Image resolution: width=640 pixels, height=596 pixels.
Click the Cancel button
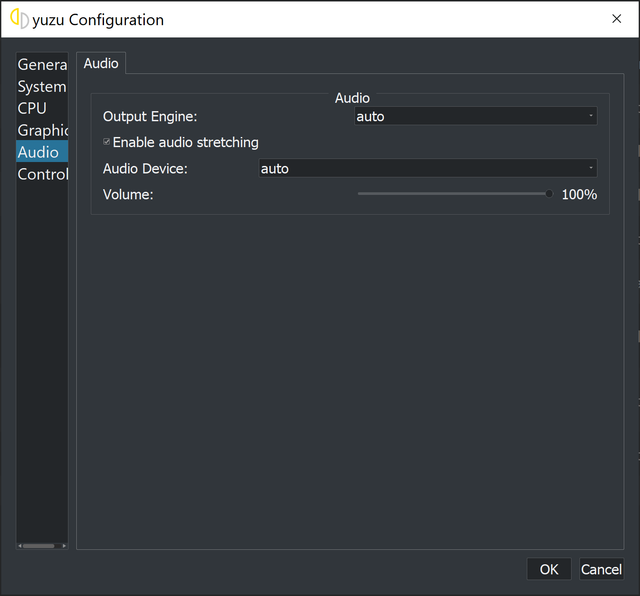pyautogui.click(x=601, y=569)
